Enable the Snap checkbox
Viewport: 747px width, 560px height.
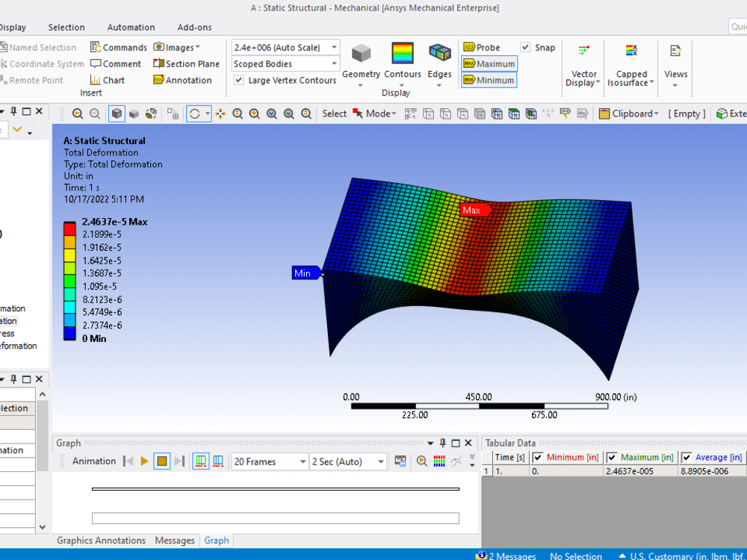click(526, 46)
